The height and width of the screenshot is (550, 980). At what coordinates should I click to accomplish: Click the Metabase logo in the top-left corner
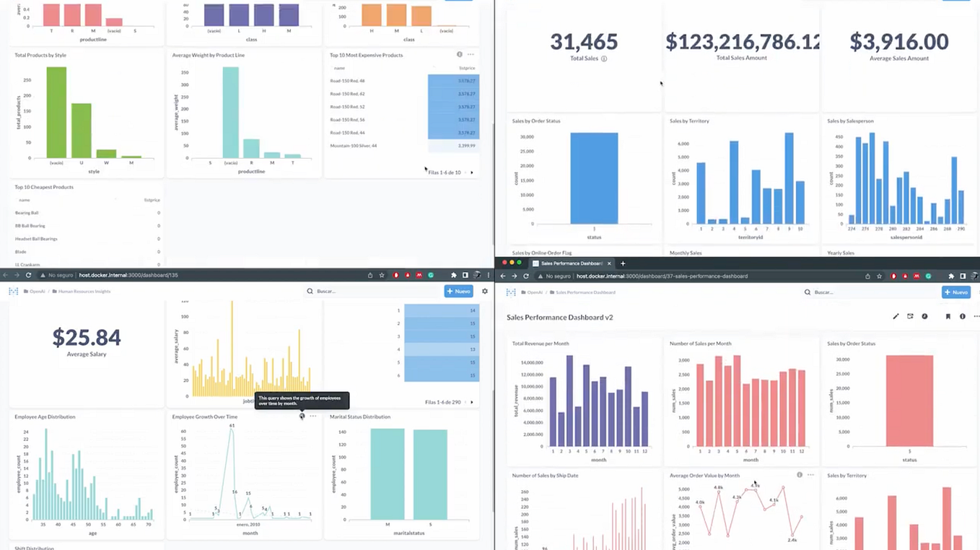(510, 292)
